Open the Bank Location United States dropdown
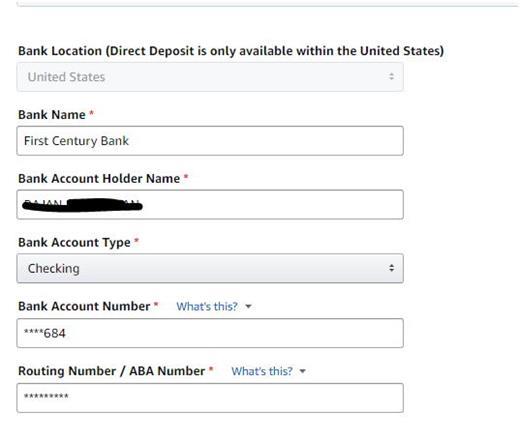Screen dimensions: 520x439 pos(210,77)
